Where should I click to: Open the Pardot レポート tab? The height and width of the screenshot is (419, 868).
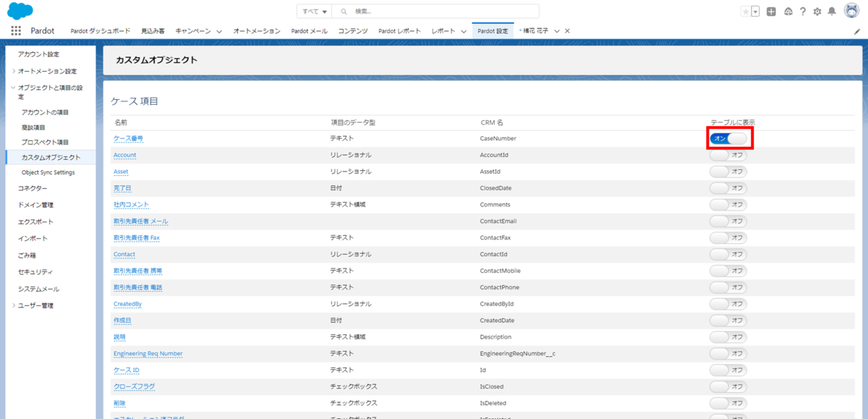pyautogui.click(x=399, y=31)
